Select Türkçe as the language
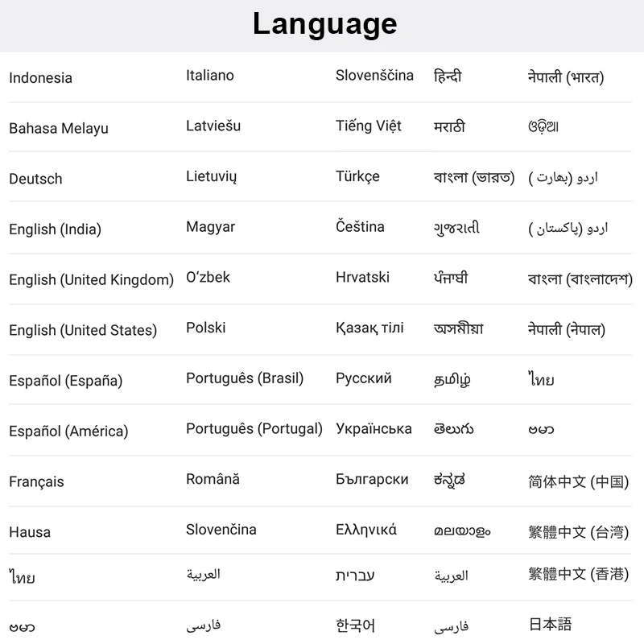The width and height of the screenshot is (644, 644). 357,176
